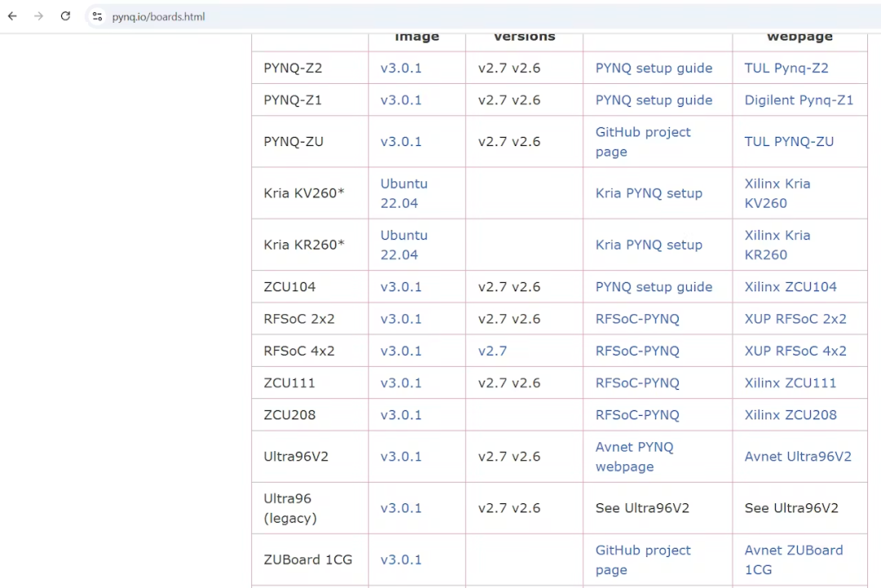
Task: Open RFSoC-PYNQ link for RFSoC 2x2
Action: 637,319
